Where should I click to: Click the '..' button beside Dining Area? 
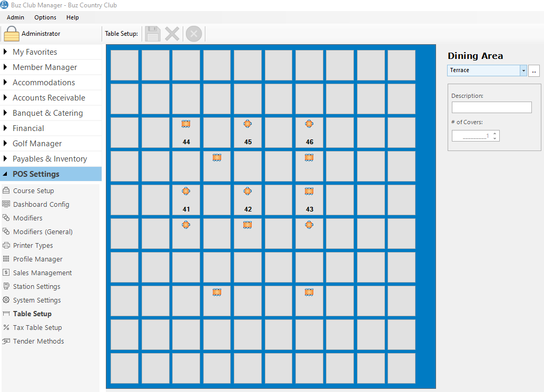tap(534, 71)
